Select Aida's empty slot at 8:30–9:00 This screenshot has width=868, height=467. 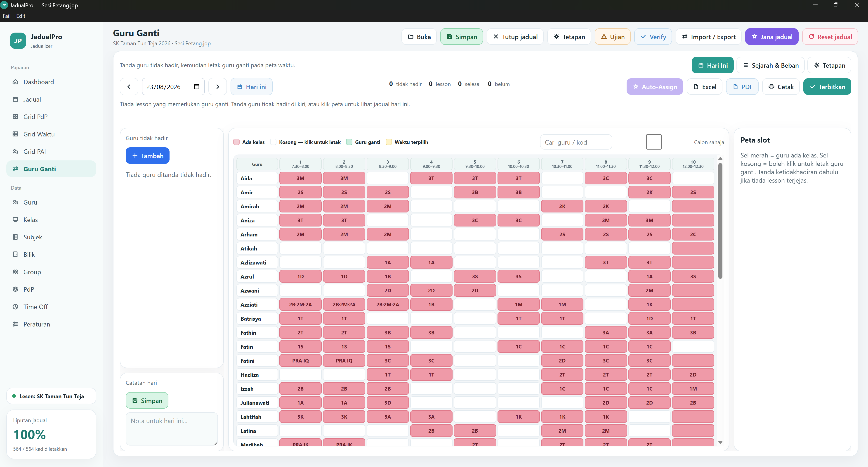click(x=387, y=178)
